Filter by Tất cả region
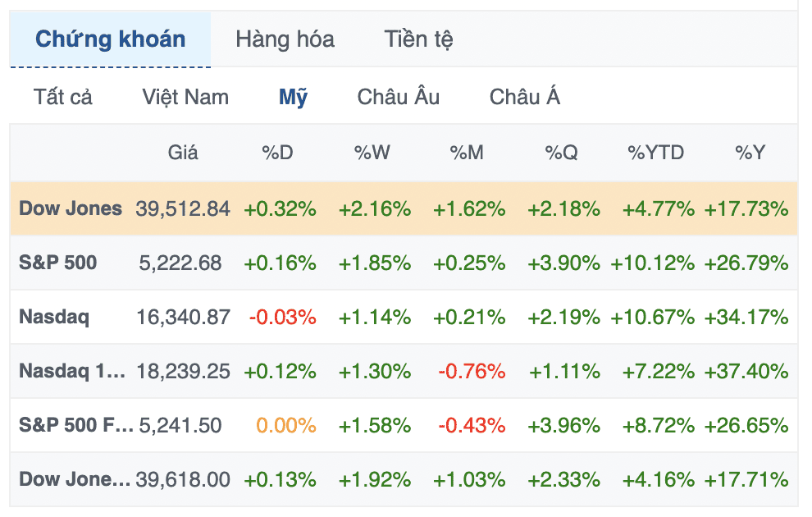Screen dimensions: 812x517 pyautogui.click(x=62, y=97)
